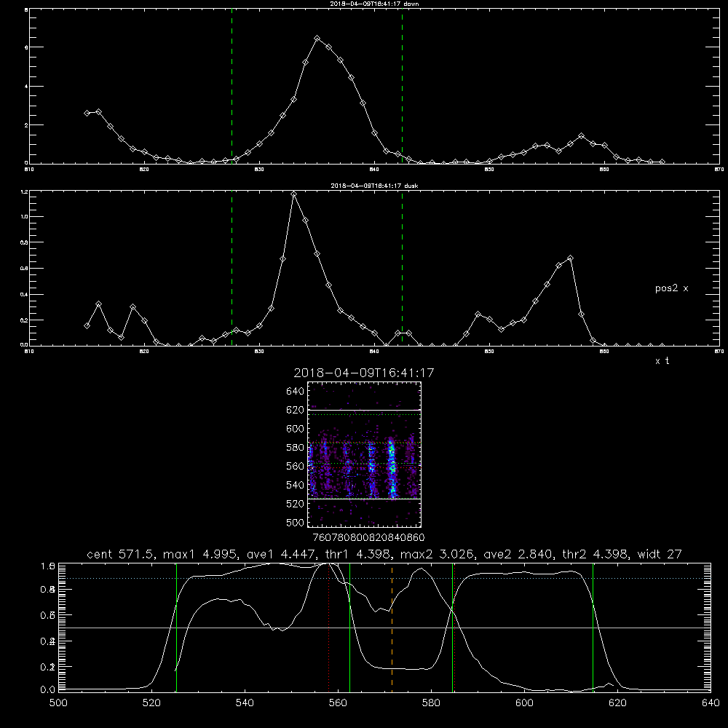Image resolution: width=728 pixels, height=728 pixels.
Task: Click the highest peak marker of the dawn curve
Action: point(317,39)
